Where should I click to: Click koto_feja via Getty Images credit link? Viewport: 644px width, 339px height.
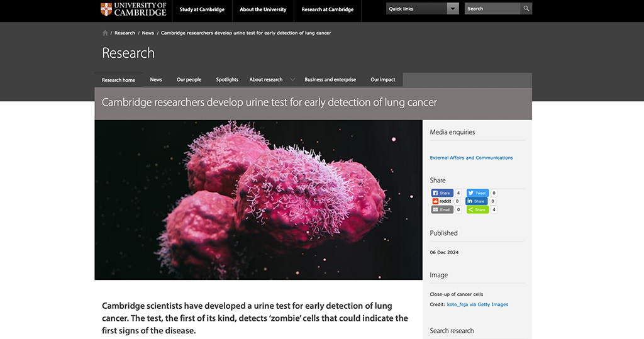(x=477, y=304)
